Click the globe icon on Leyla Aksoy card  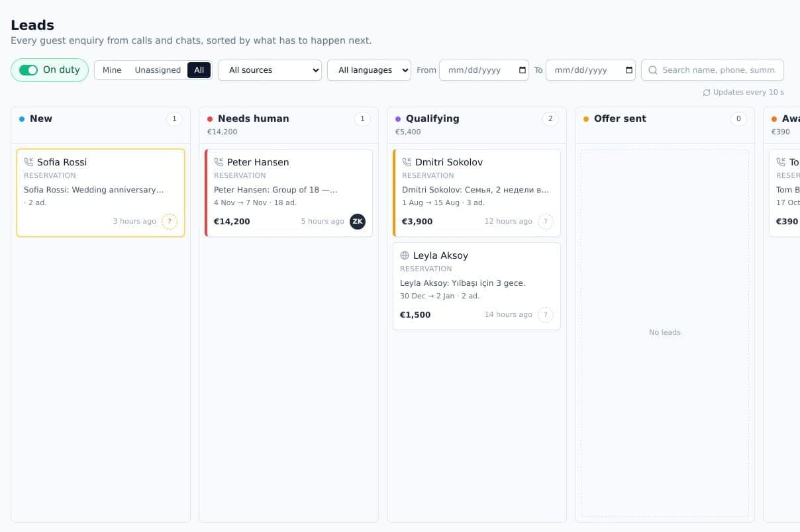405,255
